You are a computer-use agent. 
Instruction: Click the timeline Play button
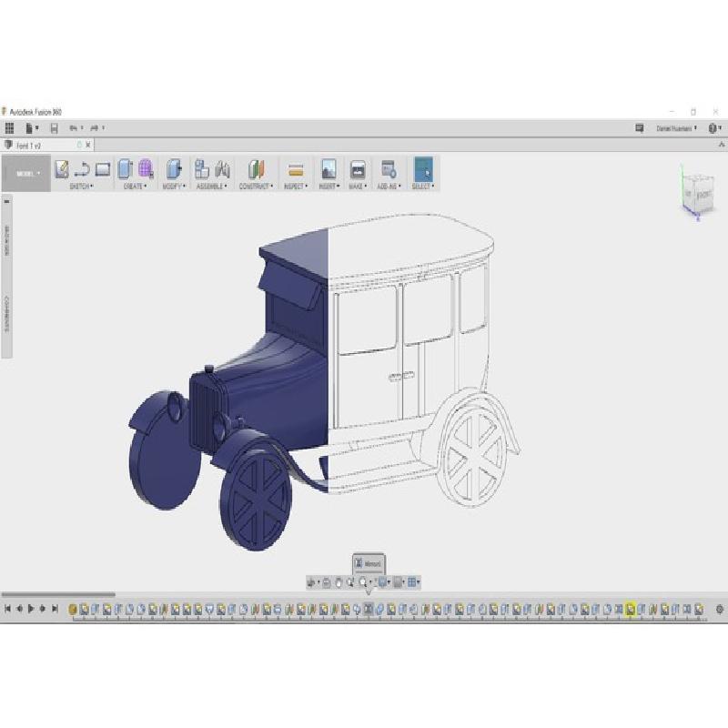32,609
